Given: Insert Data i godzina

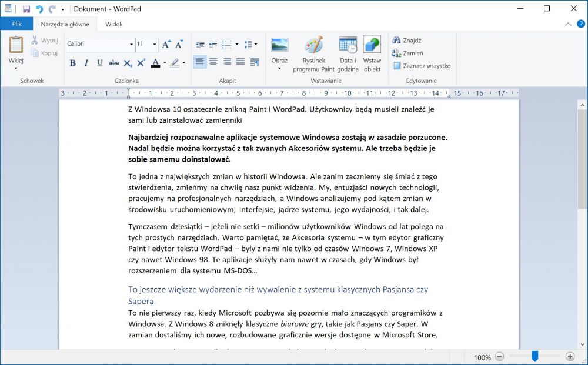Looking at the screenshot, I should 348,54.
